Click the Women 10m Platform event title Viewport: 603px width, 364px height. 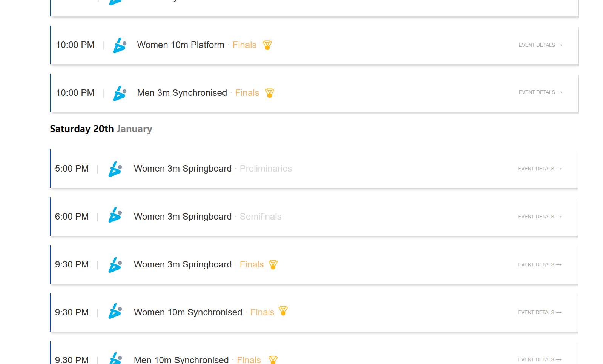pyautogui.click(x=181, y=45)
